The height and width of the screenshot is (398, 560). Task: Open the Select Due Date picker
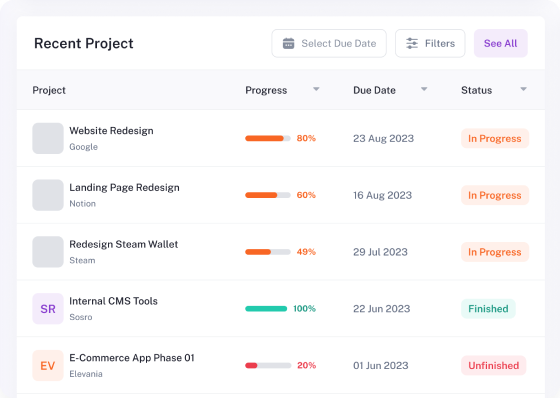coord(329,44)
